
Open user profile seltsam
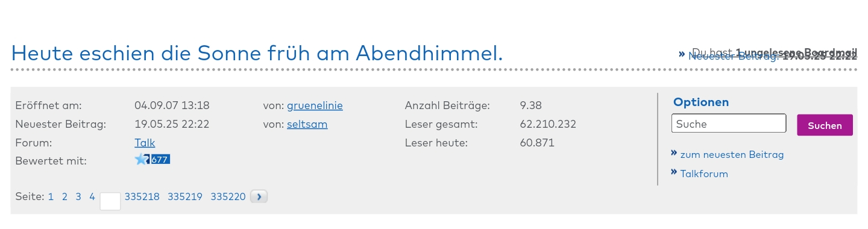coord(307,124)
